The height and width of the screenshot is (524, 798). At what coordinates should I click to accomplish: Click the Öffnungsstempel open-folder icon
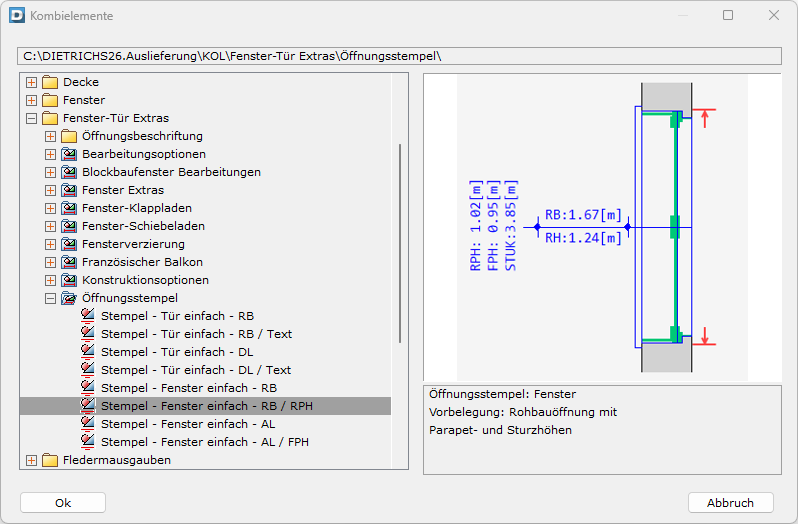[x=69, y=298]
